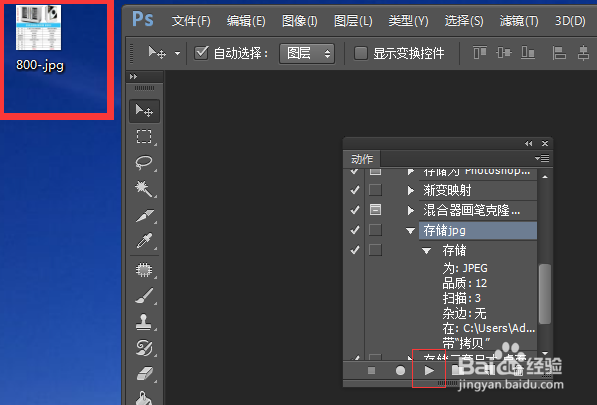Enable the 显示变换控件 checkbox
The width and height of the screenshot is (597, 405).
point(361,53)
